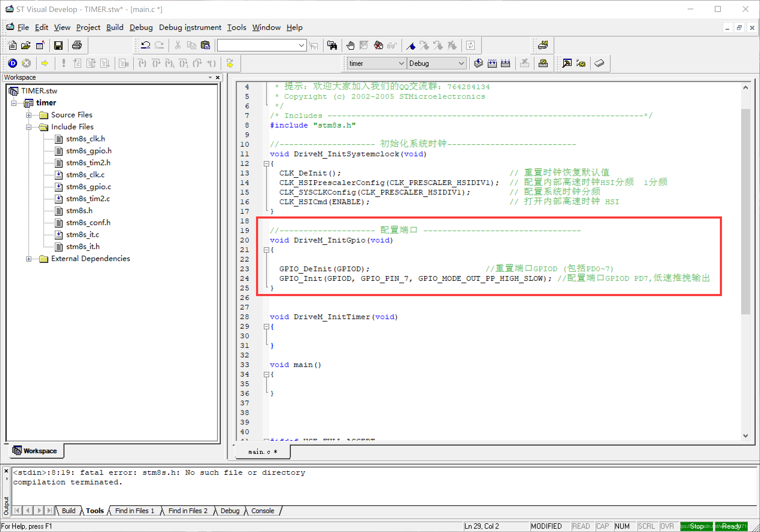Switch to Find in Files 1 tab

135,511
